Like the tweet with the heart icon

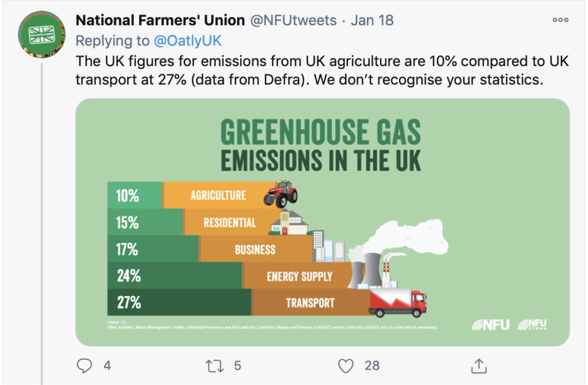[345, 365]
